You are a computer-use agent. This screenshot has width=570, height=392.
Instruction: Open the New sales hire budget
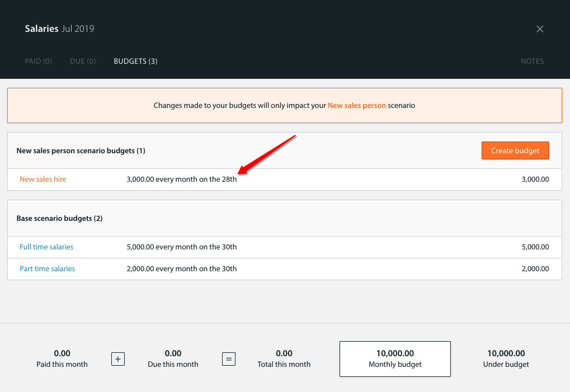coord(43,179)
